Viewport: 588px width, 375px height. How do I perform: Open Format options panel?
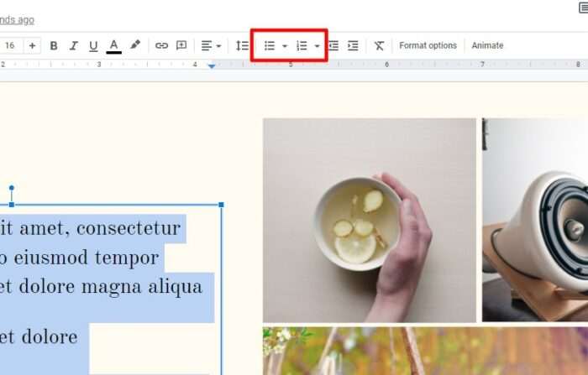428,45
